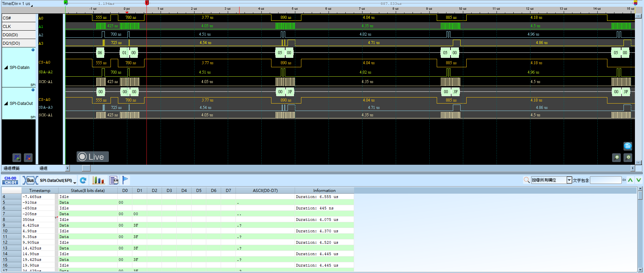This screenshot has width=644, height=273.
Task: Collapse the SPI-DataIn bus group
Action: (6, 68)
